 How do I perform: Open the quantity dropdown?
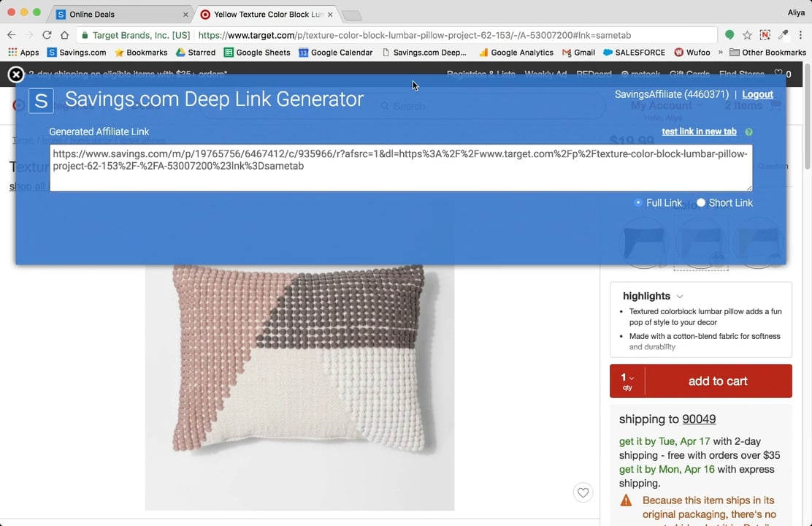pyautogui.click(x=627, y=381)
